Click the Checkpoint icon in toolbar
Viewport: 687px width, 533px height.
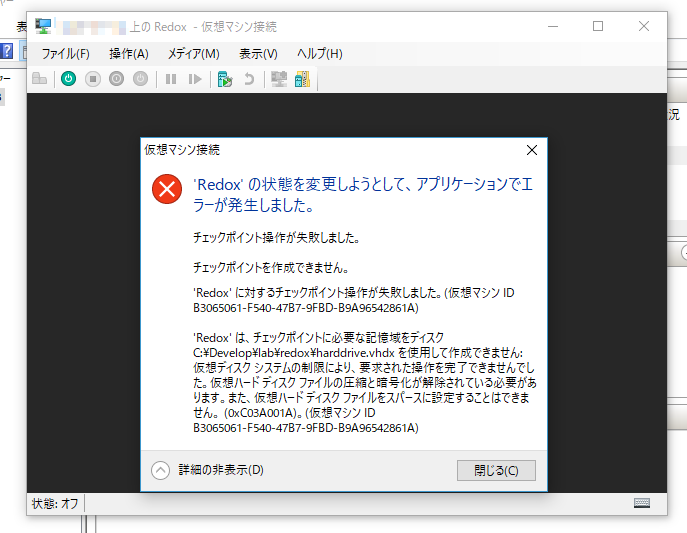point(225,78)
